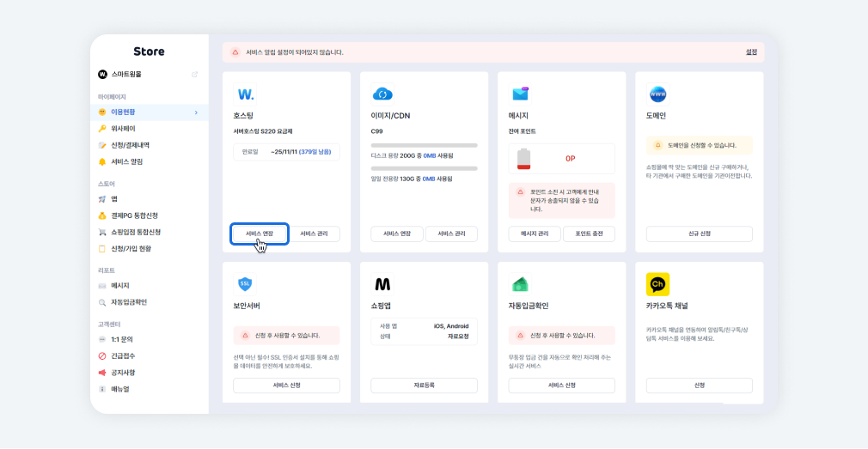
Task: Click the 설정 link in alert banner
Action: click(x=751, y=52)
